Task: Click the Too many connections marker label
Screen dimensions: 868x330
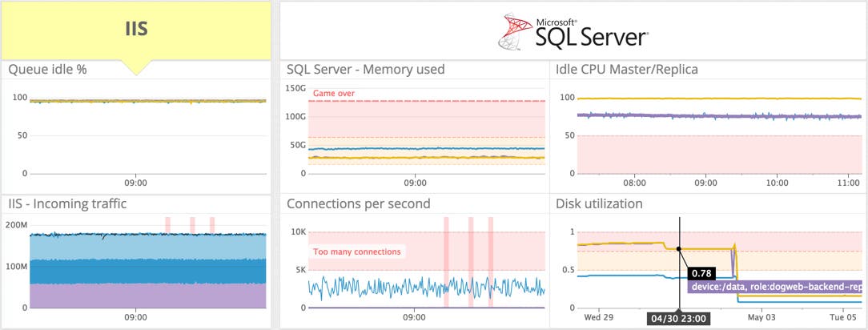Action: click(357, 252)
